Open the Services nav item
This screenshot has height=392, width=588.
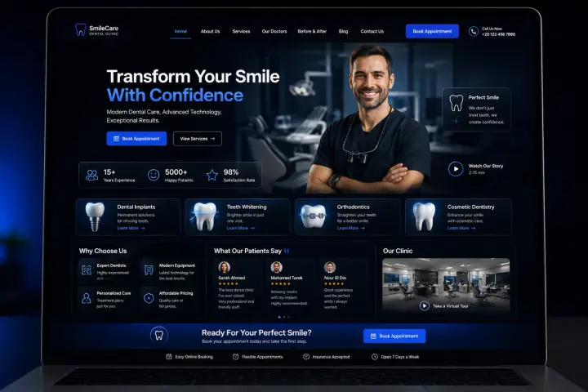241,32
